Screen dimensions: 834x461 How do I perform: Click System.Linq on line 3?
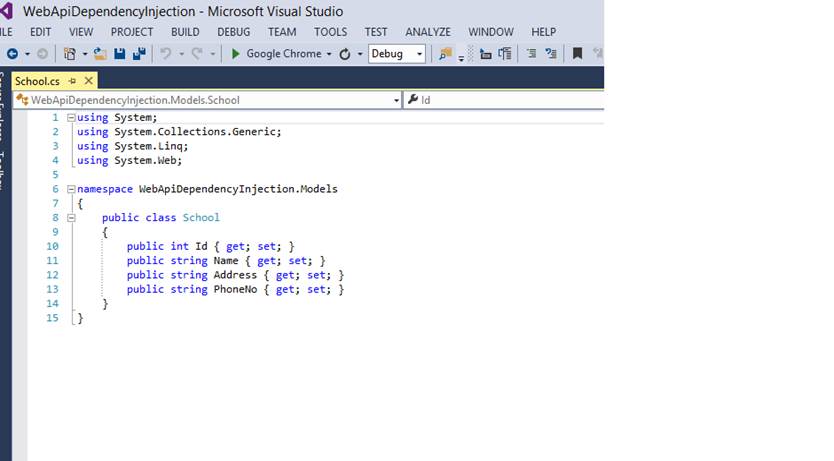click(149, 146)
